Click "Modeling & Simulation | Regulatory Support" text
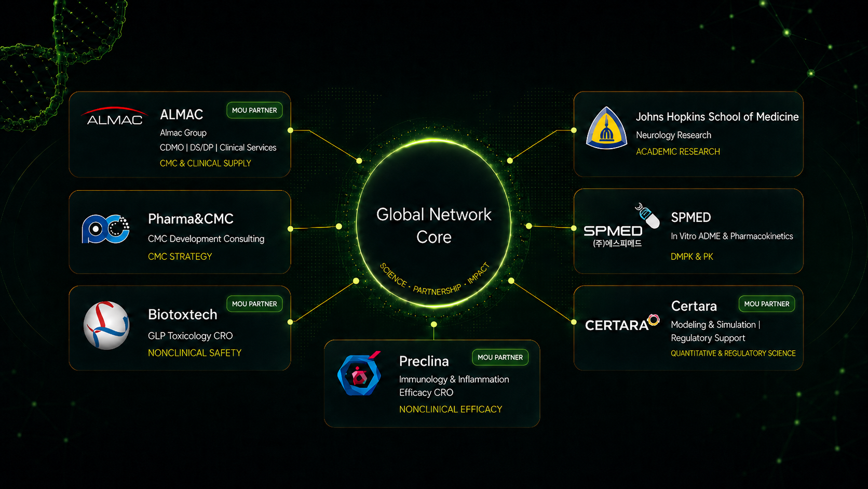This screenshot has width=868, height=489. pyautogui.click(x=715, y=332)
